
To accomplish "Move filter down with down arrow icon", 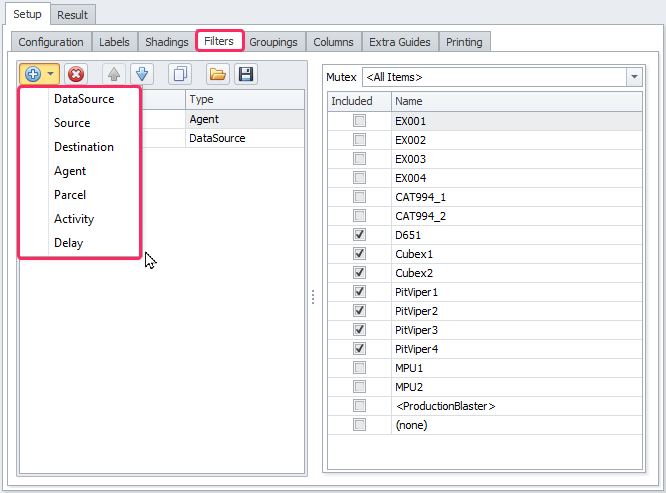I will pos(141,74).
